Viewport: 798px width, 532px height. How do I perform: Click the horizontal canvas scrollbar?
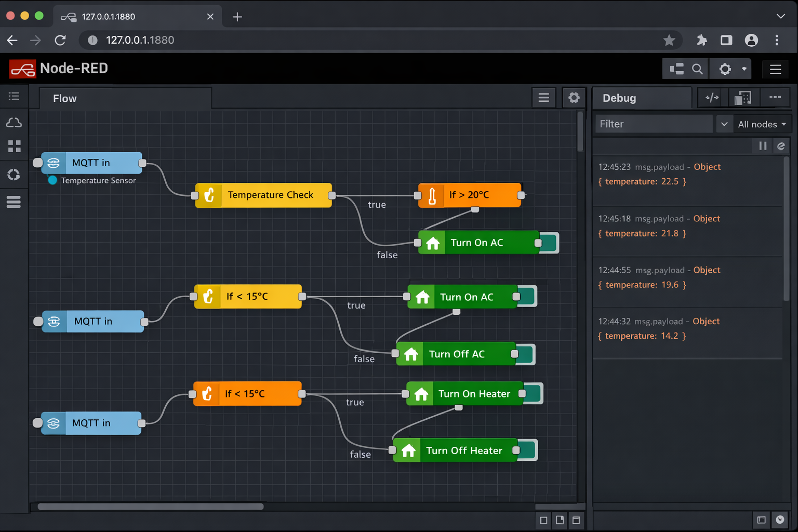tap(151, 506)
